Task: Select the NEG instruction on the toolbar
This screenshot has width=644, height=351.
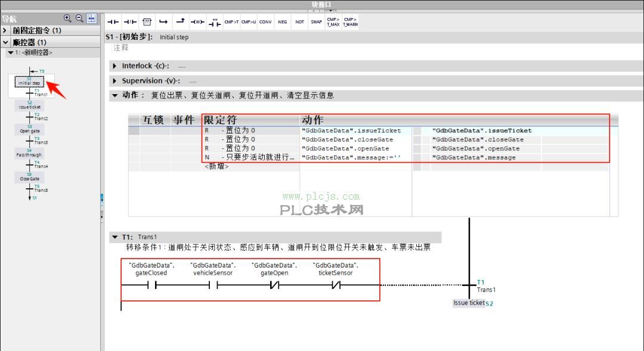Action: click(x=282, y=21)
